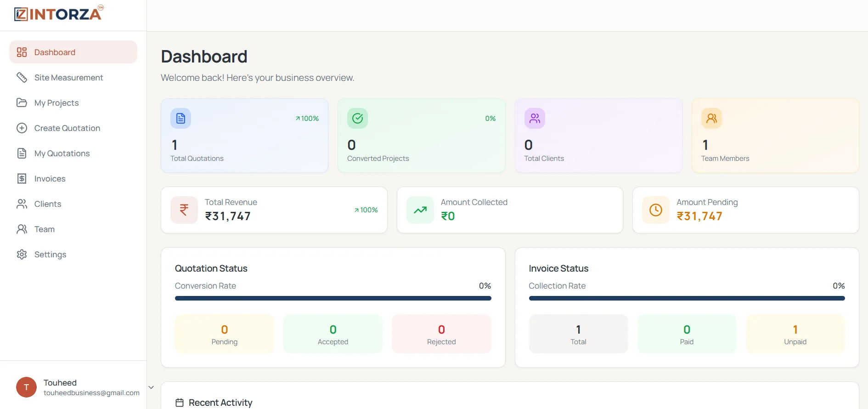Click the ₹31,747 Amount Pending value
The image size is (868, 409).
click(x=699, y=216)
